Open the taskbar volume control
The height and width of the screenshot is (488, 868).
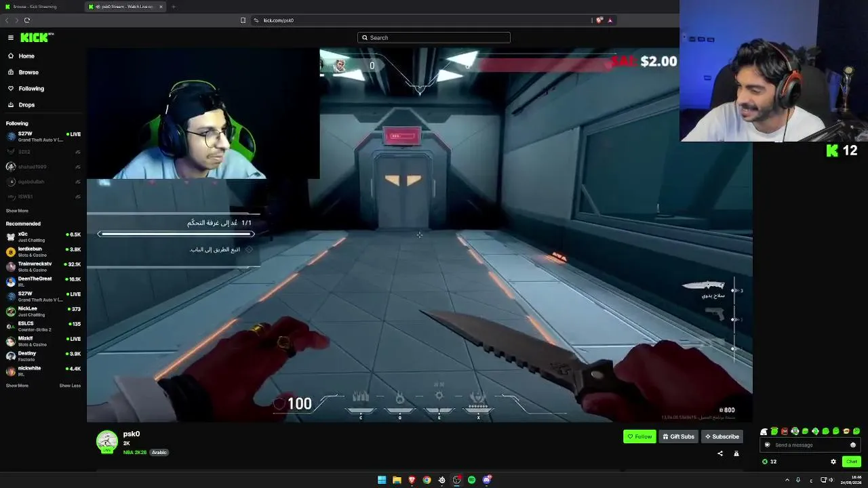(831, 480)
